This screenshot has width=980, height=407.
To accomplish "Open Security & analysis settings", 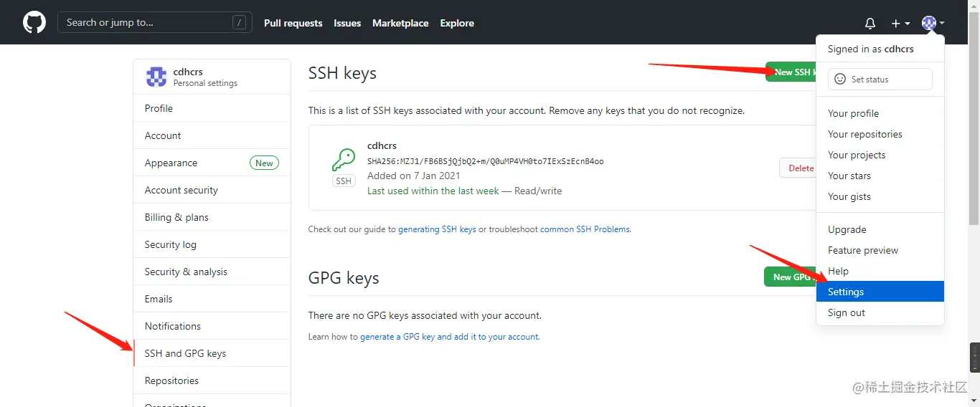I will click(212, 272).
